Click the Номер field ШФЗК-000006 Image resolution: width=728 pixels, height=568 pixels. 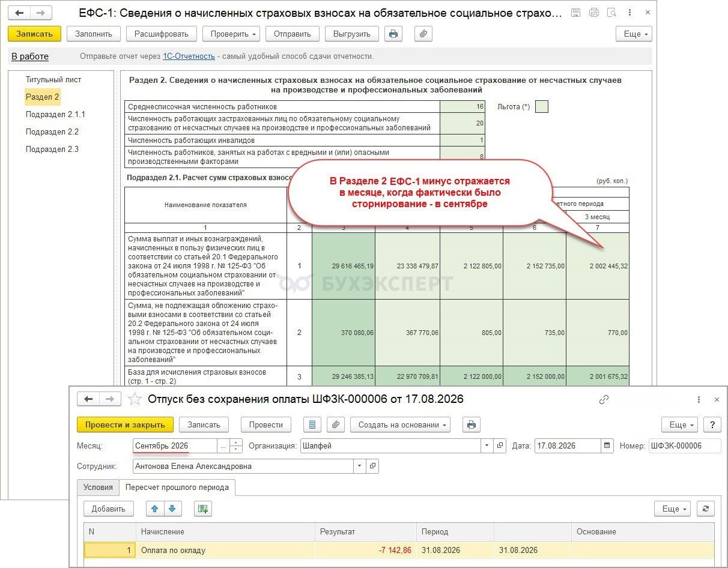(x=685, y=446)
